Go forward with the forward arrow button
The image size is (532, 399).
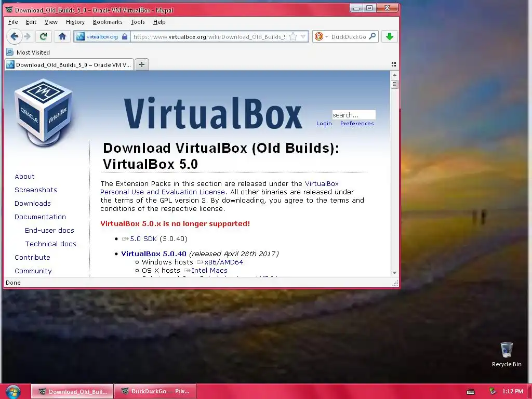tap(28, 36)
